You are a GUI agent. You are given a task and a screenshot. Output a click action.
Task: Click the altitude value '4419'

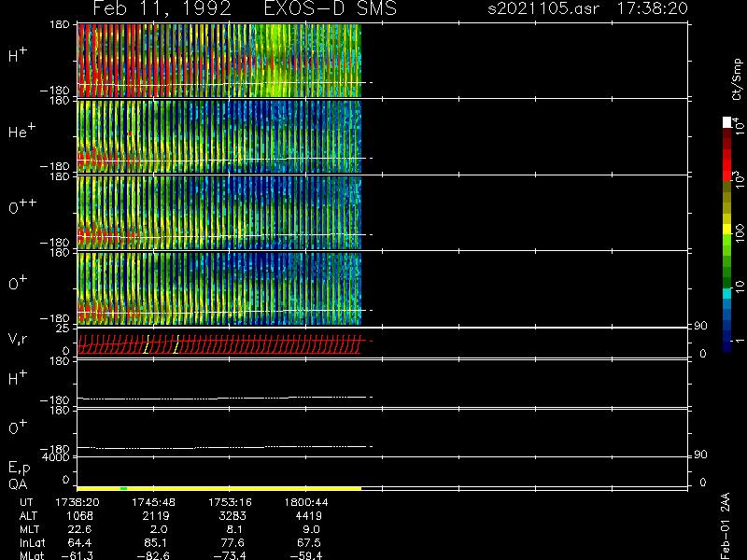[x=308, y=516]
